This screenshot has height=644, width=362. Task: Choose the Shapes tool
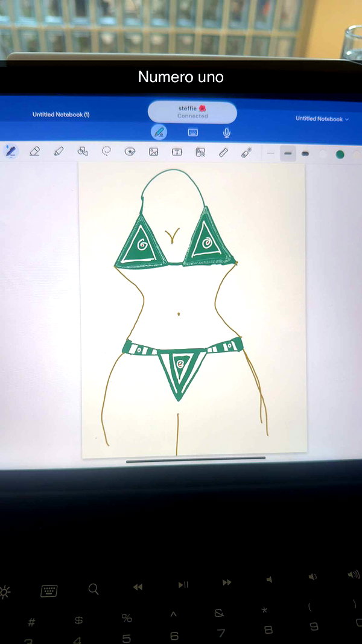tap(83, 151)
